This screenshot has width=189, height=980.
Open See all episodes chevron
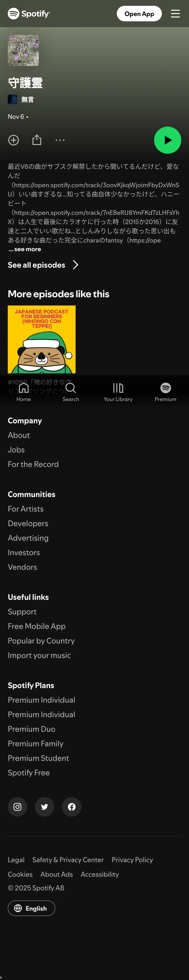tap(75, 265)
